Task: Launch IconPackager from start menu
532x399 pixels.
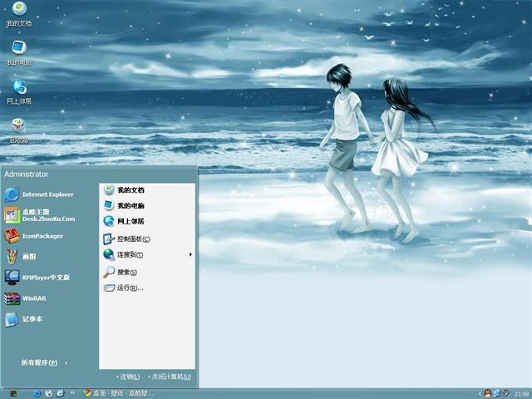Action: point(33,236)
